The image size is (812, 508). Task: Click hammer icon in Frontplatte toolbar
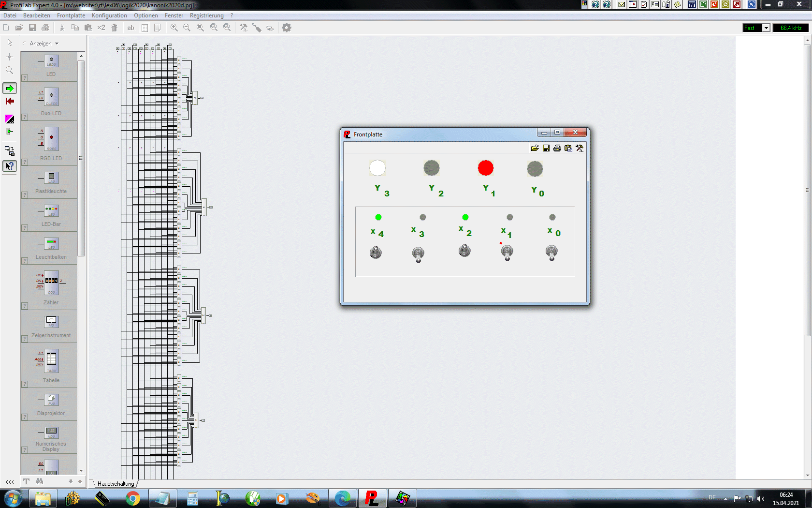point(580,148)
